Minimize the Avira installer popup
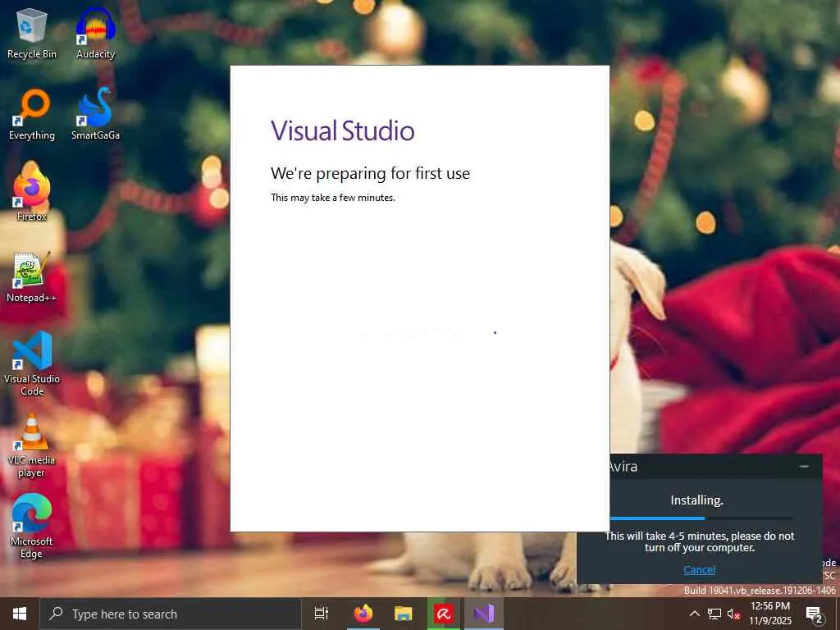Viewport: 840px width, 630px height. pos(804,466)
